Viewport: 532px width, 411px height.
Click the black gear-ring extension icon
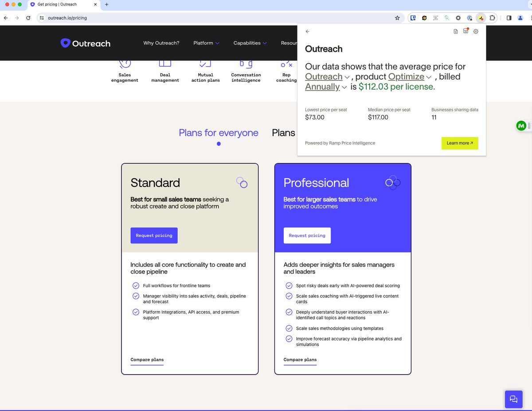click(x=458, y=18)
